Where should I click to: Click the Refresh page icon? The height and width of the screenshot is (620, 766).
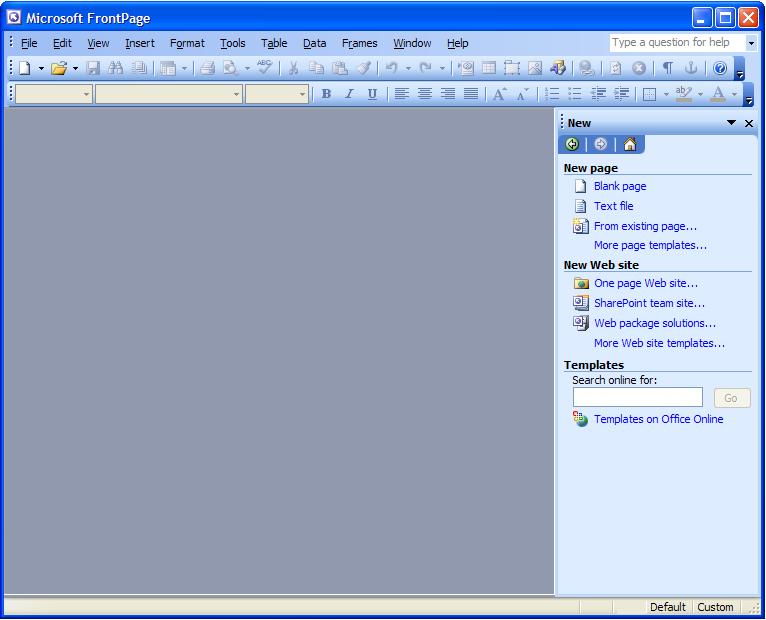point(616,68)
